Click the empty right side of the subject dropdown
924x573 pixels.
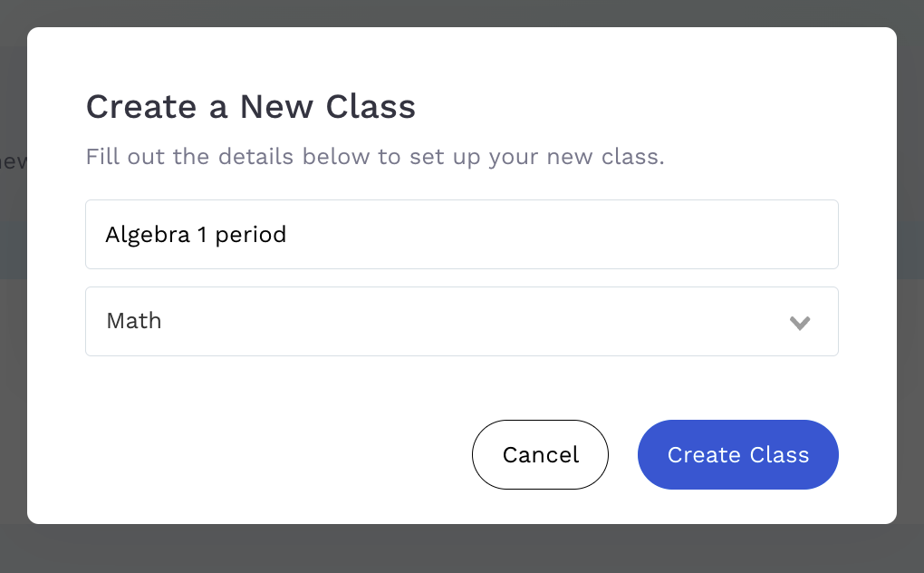634,322
